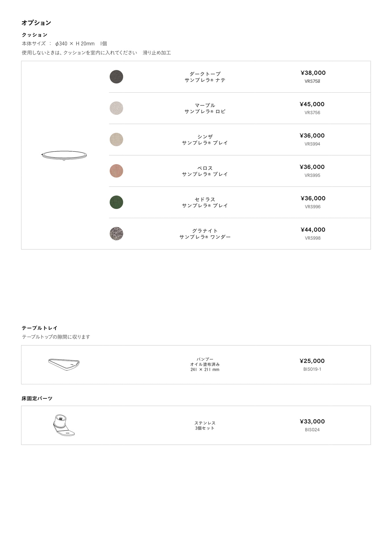This screenshot has height=554, width=392.
Task: Click the floor fixing part illustration
Action: [x=64, y=425]
